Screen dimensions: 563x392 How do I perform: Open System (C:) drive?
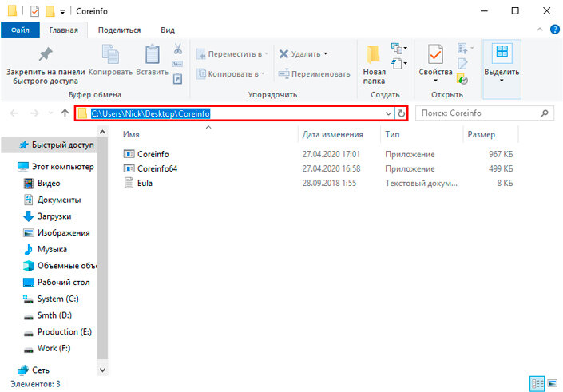coord(50,299)
